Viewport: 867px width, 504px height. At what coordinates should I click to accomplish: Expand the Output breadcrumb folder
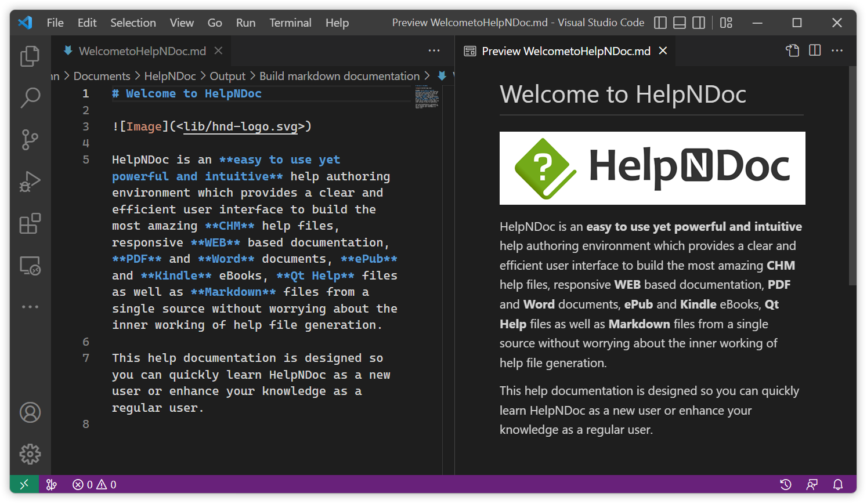227,76
